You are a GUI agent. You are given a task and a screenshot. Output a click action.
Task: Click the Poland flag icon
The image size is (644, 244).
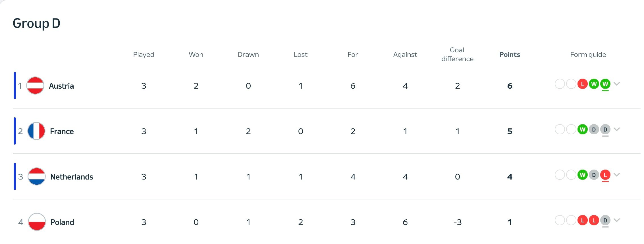(x=37, y=222)
